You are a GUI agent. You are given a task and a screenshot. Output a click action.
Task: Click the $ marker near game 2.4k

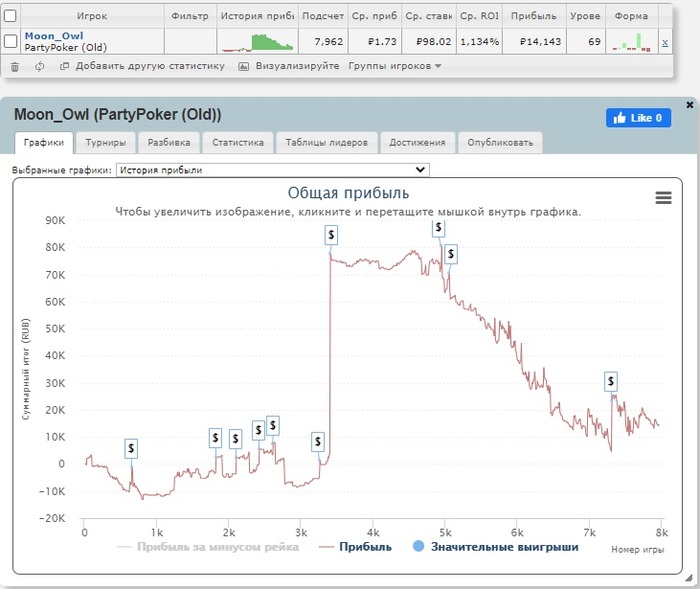258,430
